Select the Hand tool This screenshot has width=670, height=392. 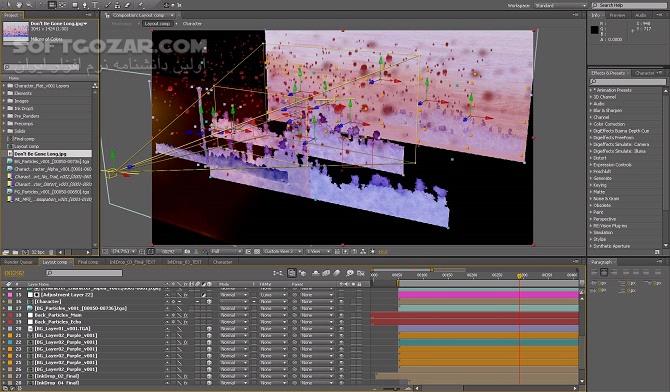pos(19,5)
